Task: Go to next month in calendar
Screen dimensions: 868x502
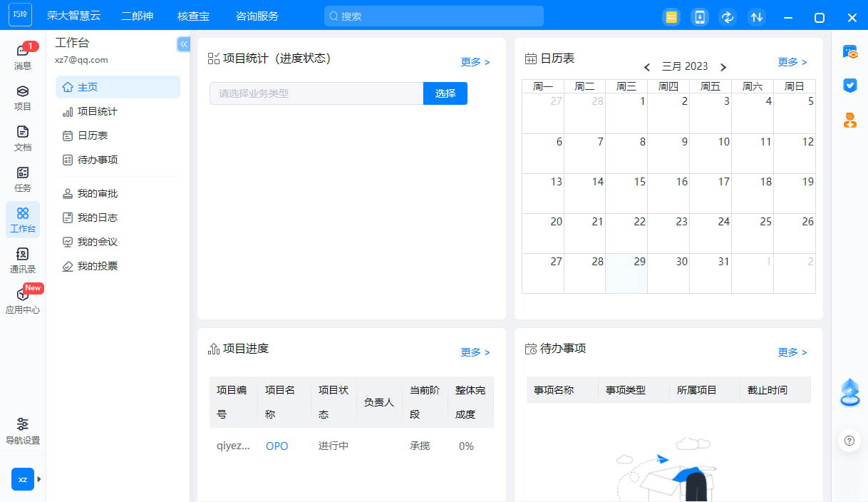Action: tap(723, 67)
